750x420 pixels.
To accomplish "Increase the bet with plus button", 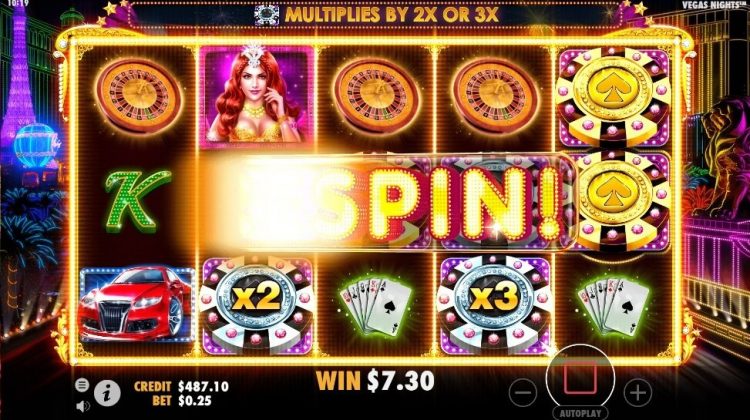I will click(638, 393).
